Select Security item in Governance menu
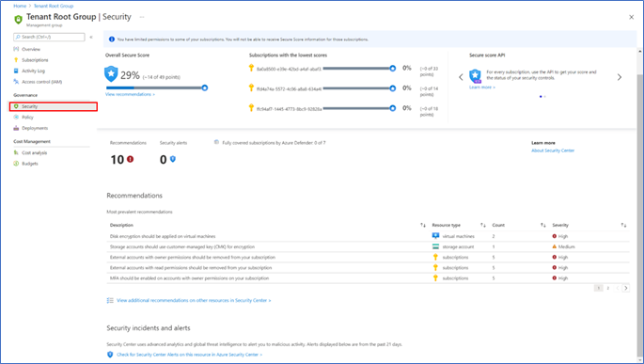The image size is (644, 364). click(x=54, y=107)
